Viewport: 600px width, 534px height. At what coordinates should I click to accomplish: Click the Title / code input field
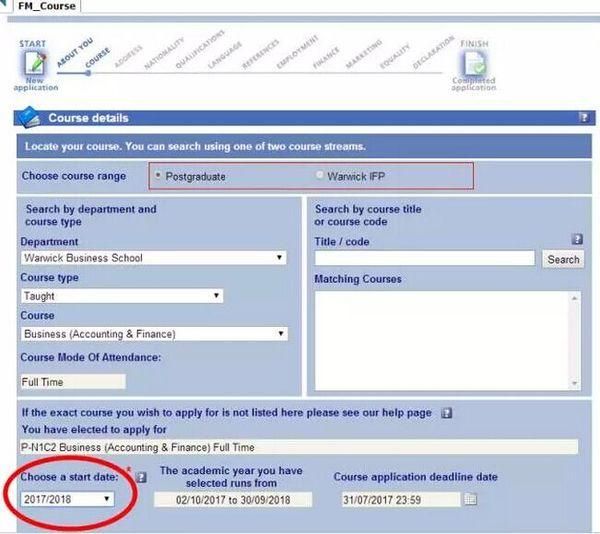(x=424, y=259)
